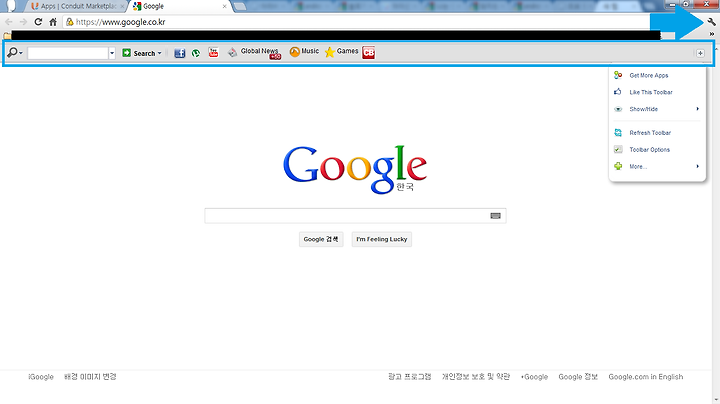Screen dimensions: 720x404
Task: Navigate forward in browser history
Action: tap(23, 22)
